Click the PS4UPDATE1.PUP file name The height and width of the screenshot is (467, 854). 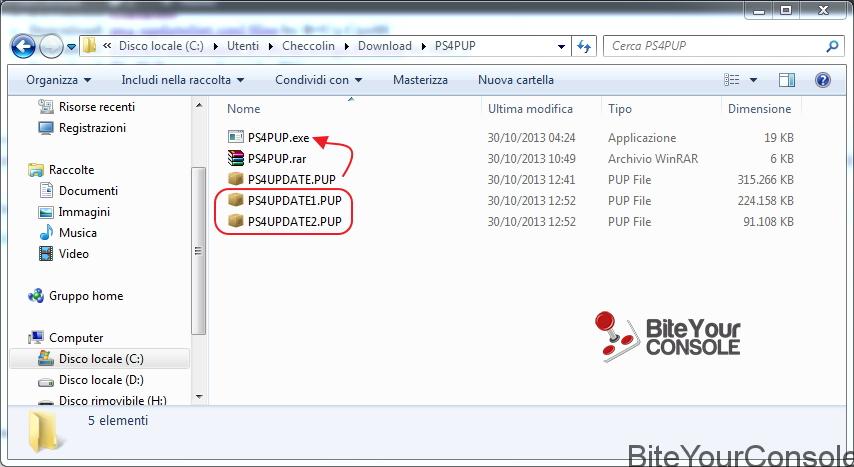295,201
